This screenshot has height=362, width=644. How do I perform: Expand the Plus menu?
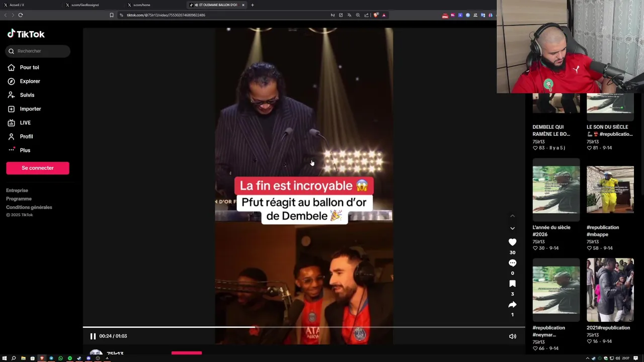click(19, 150)
